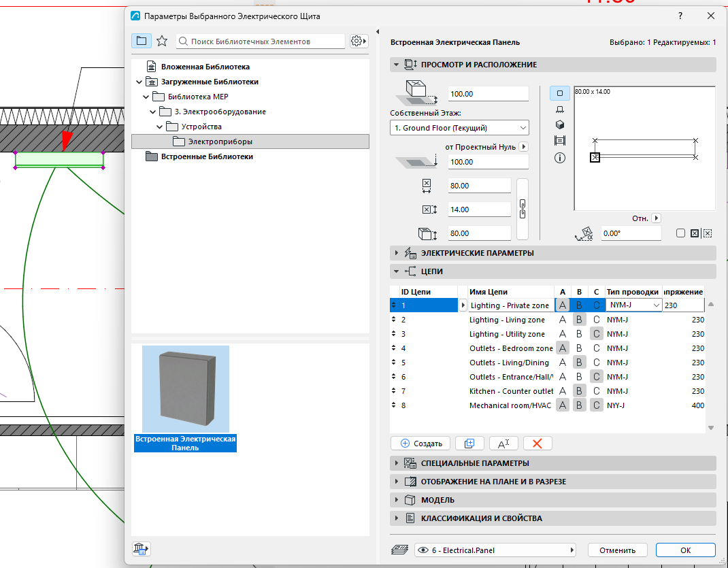Expand the МОДЕЛЬ section
The image size is (728, 568).
coord(396,500)
